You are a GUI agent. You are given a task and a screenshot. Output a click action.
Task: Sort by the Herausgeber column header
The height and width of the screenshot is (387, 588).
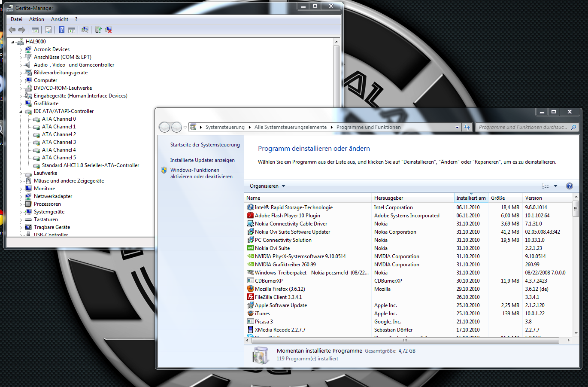(x=412, y=198)
